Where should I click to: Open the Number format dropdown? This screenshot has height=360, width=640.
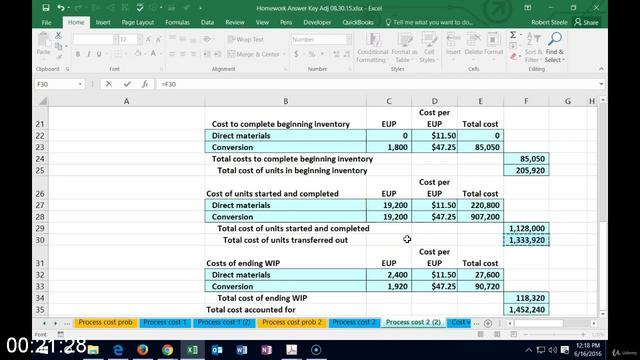click(x=349, y=40)
